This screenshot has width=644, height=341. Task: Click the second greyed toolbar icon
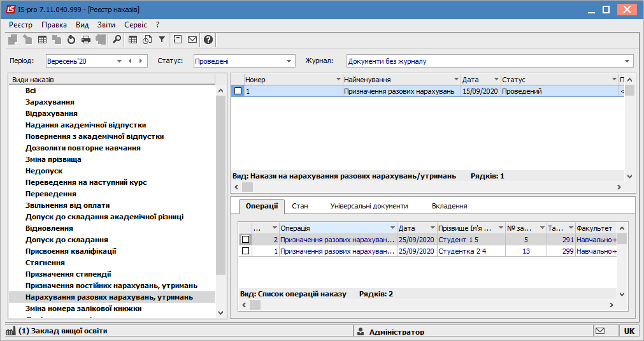(x=27, y=40)
